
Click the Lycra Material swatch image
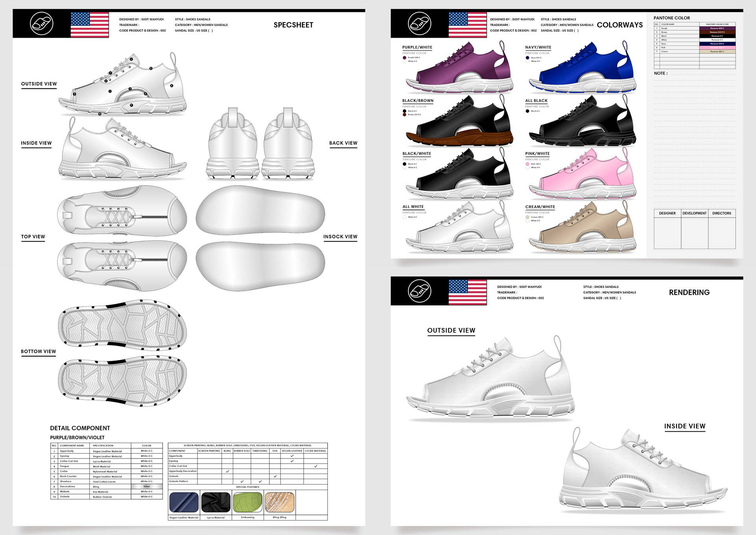point(216,502)
